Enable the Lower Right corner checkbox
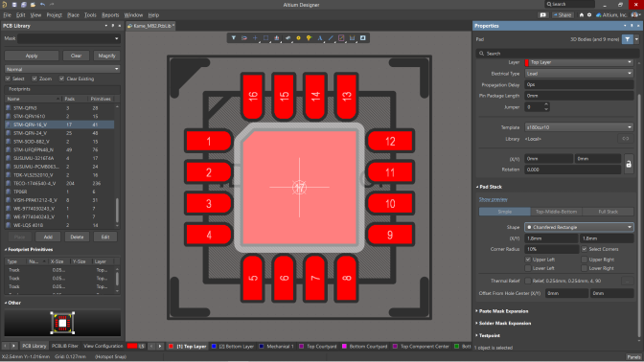 [585, 268]
